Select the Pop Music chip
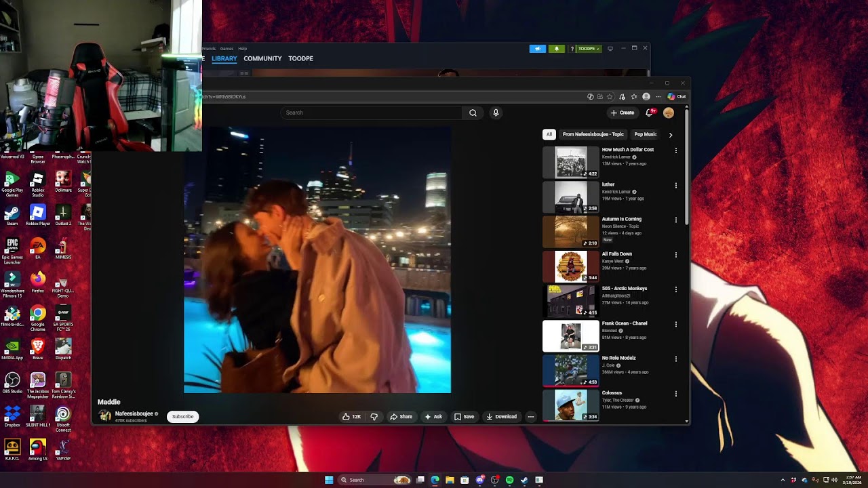The image size is (868, 488). coord(645,134)
